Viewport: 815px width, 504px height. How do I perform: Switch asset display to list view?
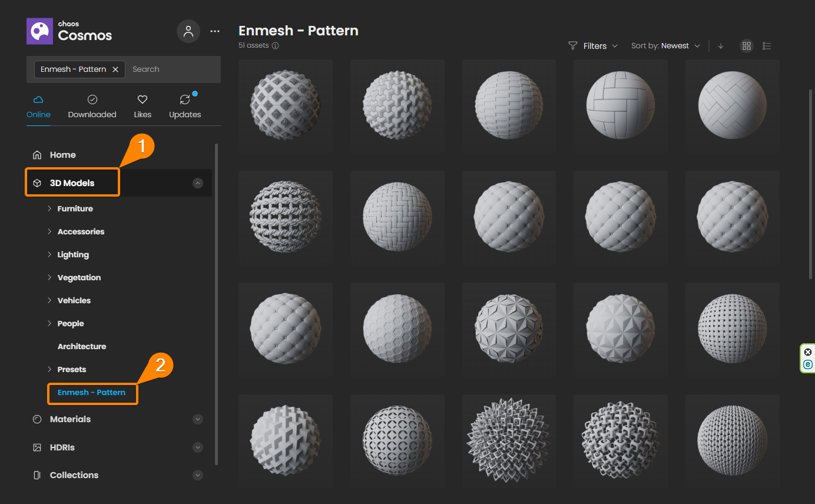tap(767, 45)
